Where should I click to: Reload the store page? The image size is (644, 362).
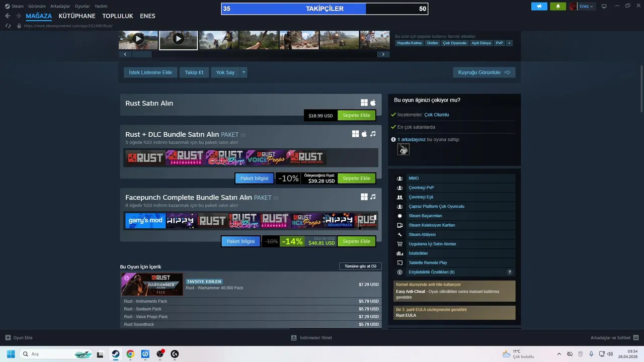8,26
